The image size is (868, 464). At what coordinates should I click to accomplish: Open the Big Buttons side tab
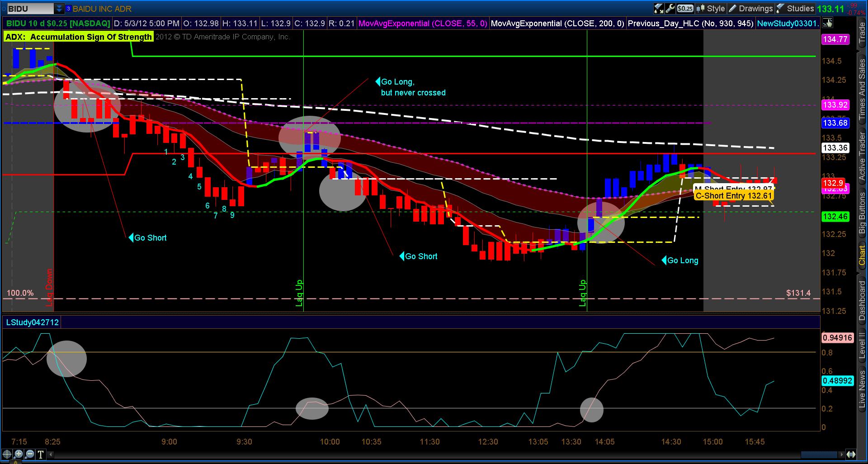click(x=862, y=213)
